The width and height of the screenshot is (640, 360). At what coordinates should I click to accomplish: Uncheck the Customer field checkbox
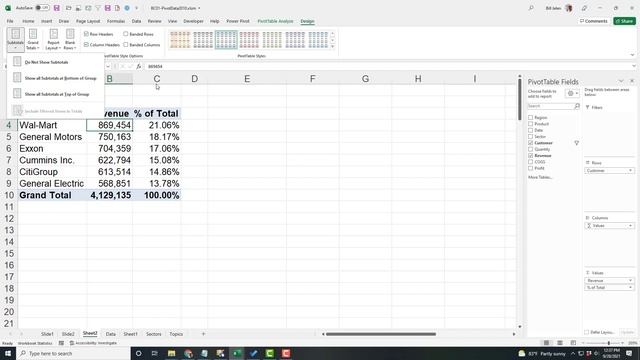531,143
